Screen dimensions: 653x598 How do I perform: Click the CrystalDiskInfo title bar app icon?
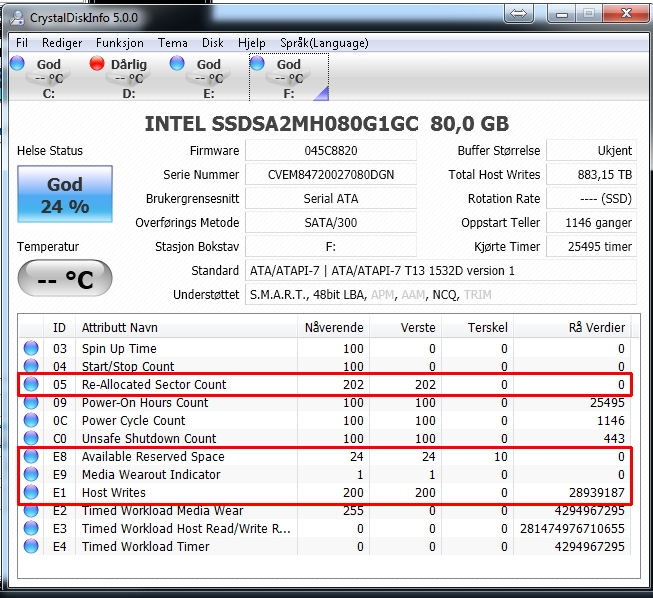pos(17,17)
